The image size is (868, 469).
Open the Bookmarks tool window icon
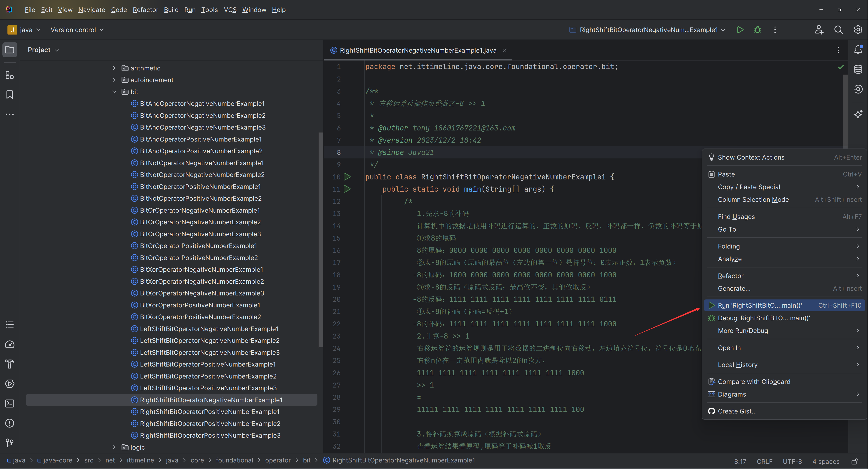coord(10,95)
